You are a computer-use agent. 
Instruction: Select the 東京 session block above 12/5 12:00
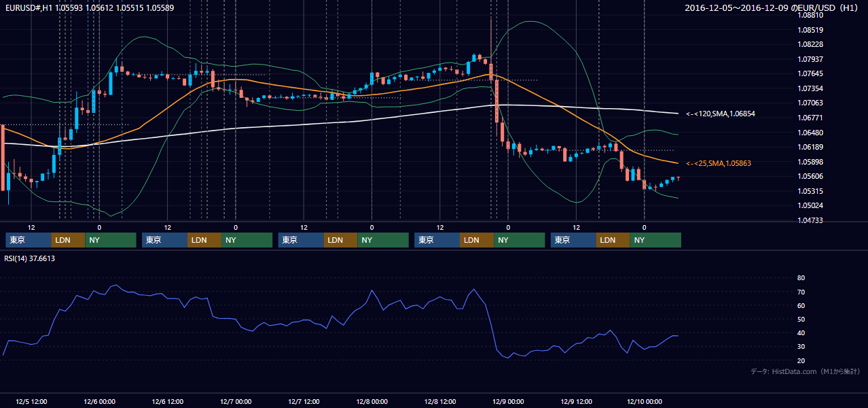(29, 240)
